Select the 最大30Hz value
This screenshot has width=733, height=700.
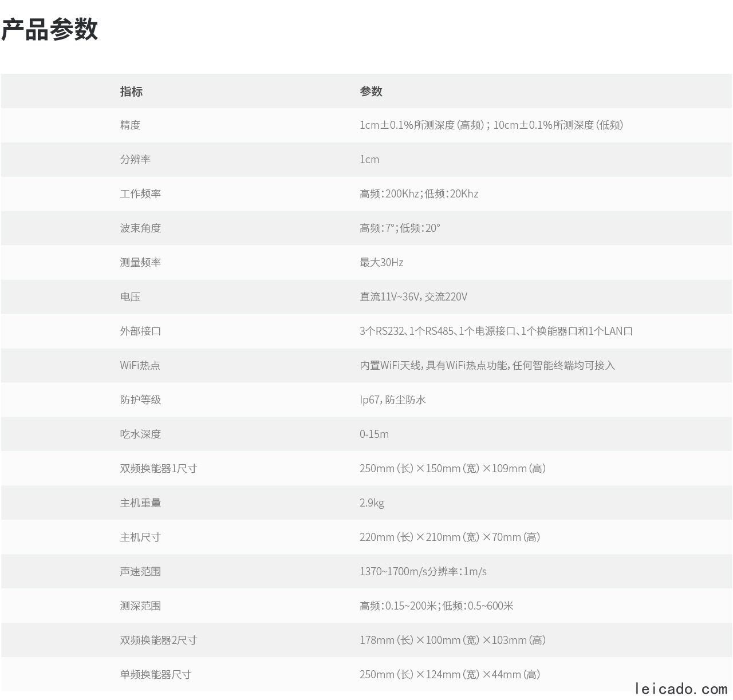[x=381, y=263]
